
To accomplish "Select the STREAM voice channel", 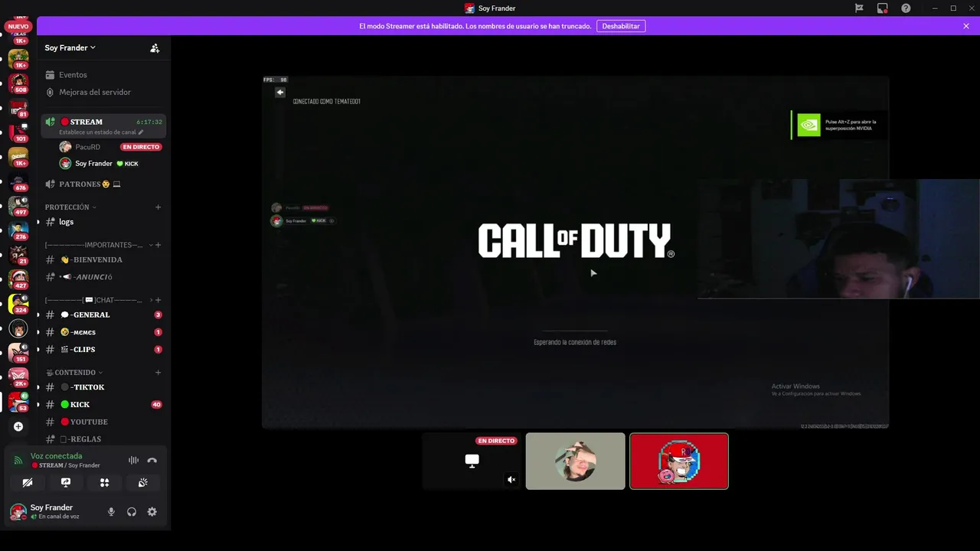I will click(x=103, y=126).
